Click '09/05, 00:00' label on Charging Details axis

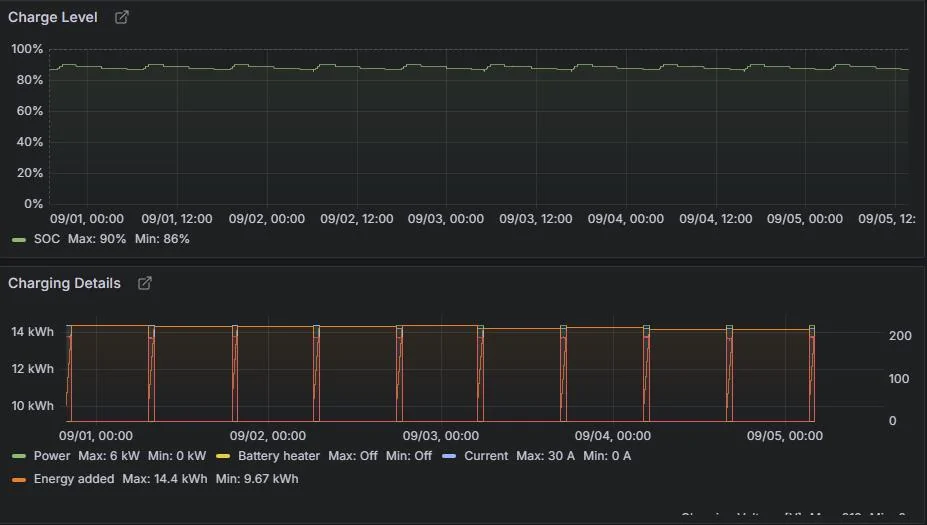point(785,436)
